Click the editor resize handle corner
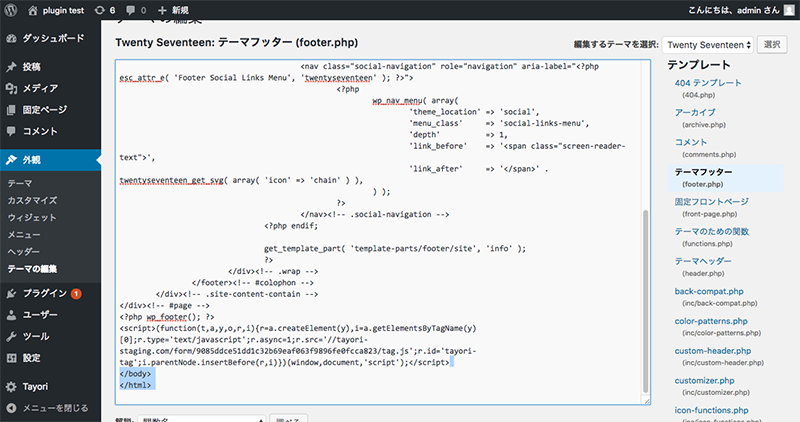 (647, 402)
